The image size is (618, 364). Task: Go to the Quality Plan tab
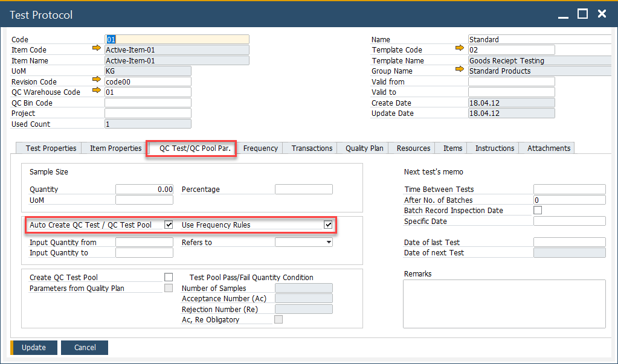pos(364,148)
